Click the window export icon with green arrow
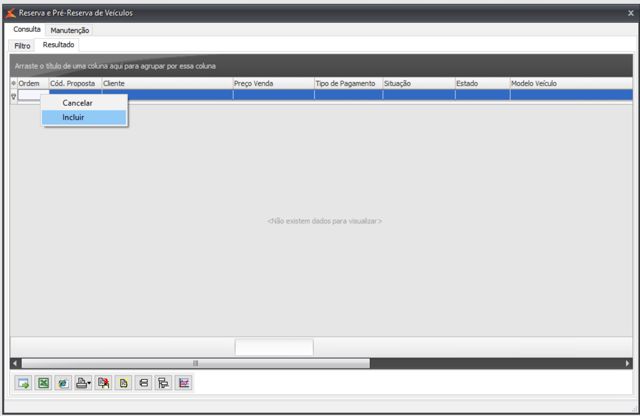This screenshot has height=416, width=640. tap(23, 383)
